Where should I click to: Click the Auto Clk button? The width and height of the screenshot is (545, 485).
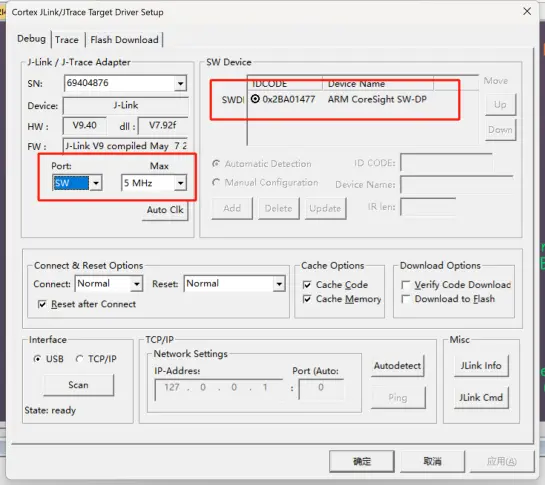(x=165, y=210)
